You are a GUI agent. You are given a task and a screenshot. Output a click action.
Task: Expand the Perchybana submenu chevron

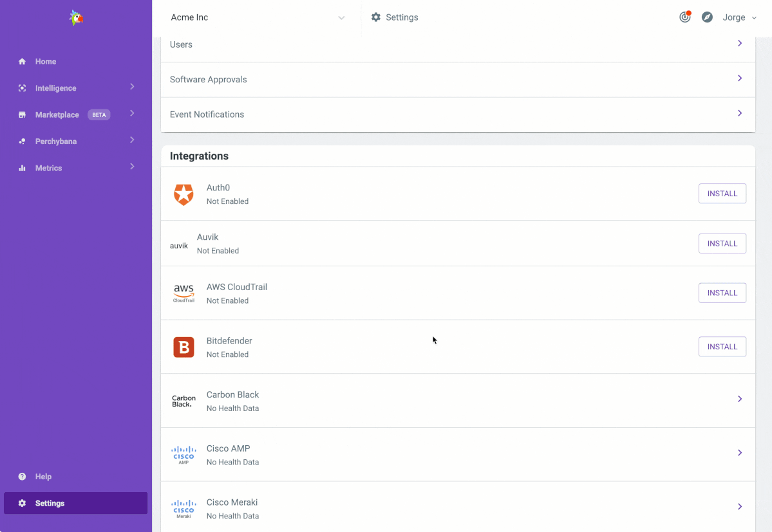[132, 140]
